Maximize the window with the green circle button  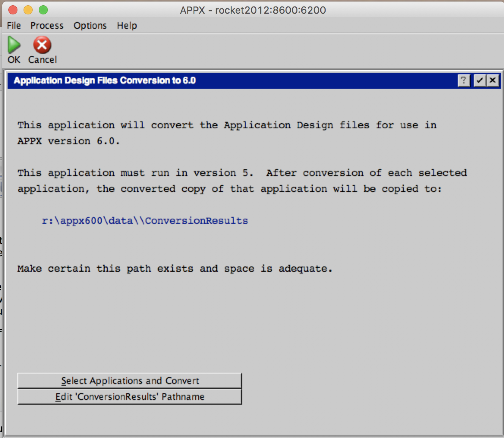coord(43,10)
